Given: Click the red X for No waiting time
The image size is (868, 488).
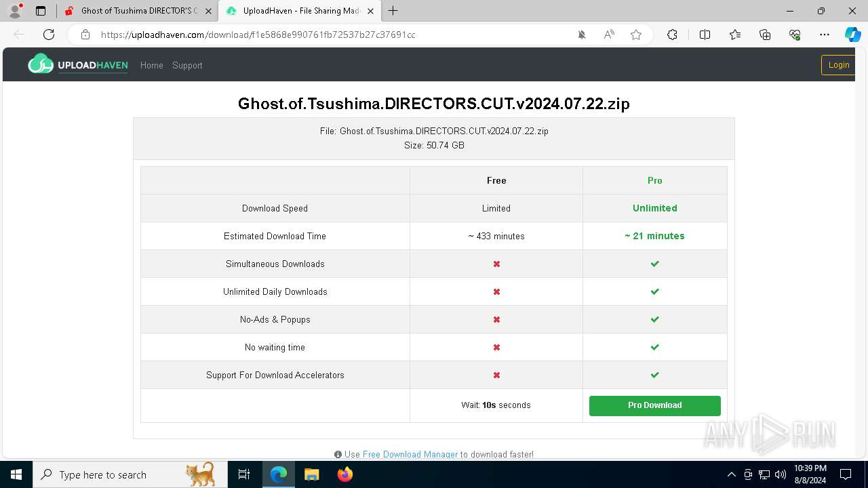Looking at the screenshot, I should click(x=496, y=347).
